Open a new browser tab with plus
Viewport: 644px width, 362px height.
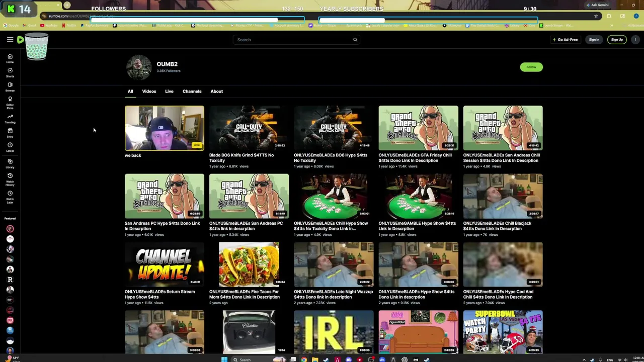[x=67, y=5]
